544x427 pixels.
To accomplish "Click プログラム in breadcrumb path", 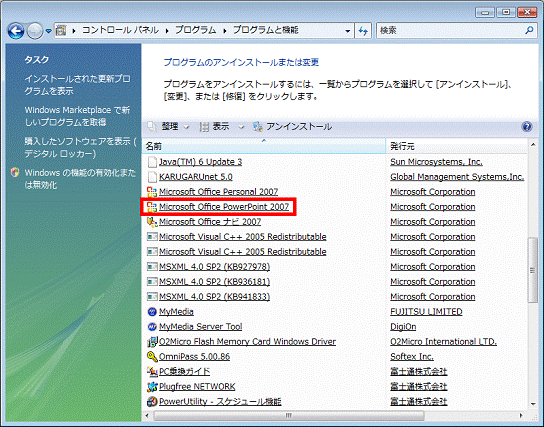I will click(x=195, y=30).
